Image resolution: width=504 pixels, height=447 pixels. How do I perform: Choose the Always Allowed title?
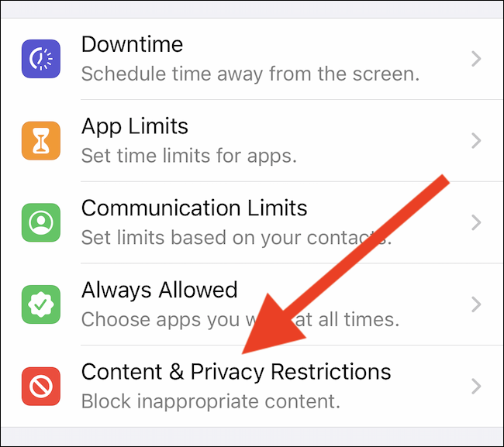[160, 291]
